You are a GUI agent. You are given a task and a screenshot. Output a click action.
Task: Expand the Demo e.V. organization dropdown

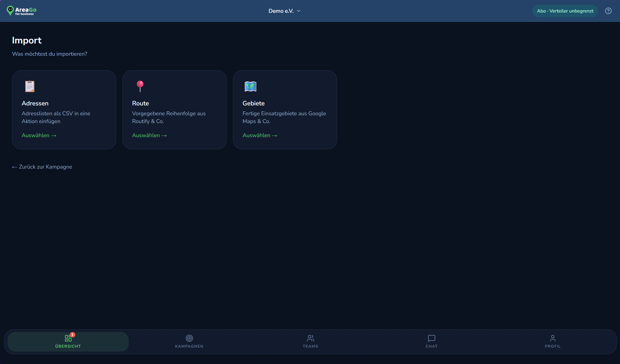pos(284,11)
